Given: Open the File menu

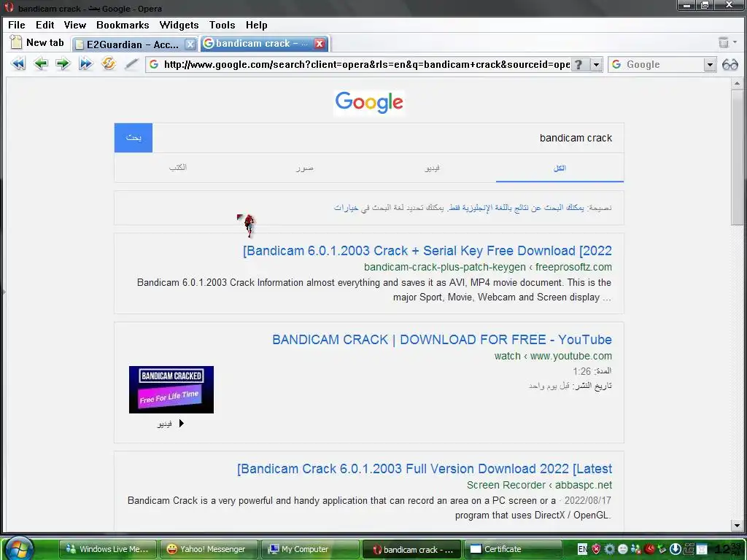Looking at the screenshot, I should tap(16, 25).
